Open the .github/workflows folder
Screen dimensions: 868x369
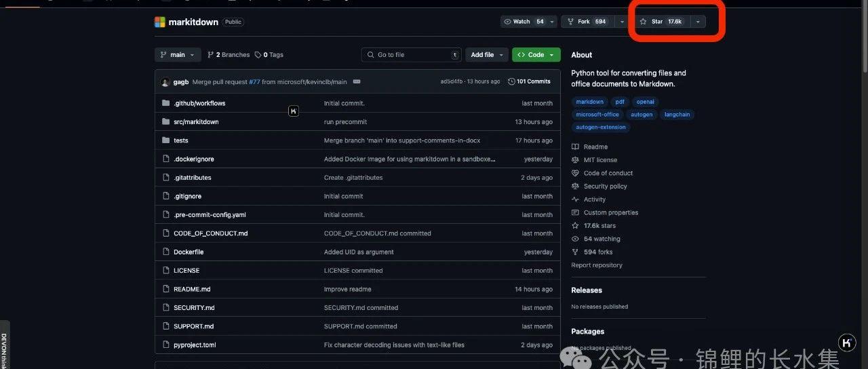coord(199,103)
